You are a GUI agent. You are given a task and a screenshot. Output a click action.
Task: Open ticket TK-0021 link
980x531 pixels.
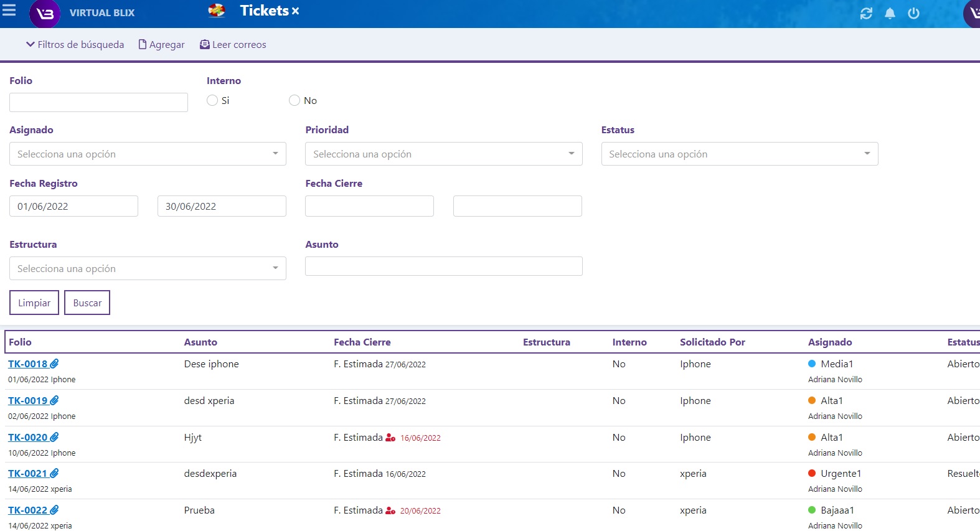pos(27,474)
